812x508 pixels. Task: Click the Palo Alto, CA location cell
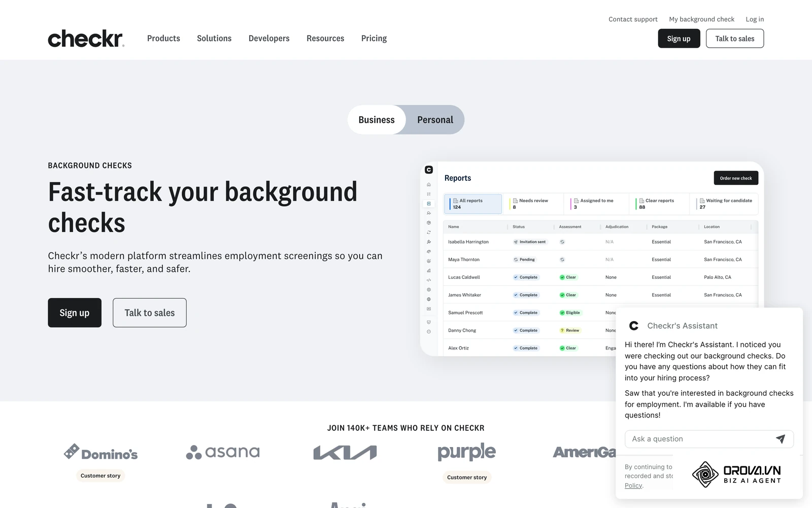718,277
